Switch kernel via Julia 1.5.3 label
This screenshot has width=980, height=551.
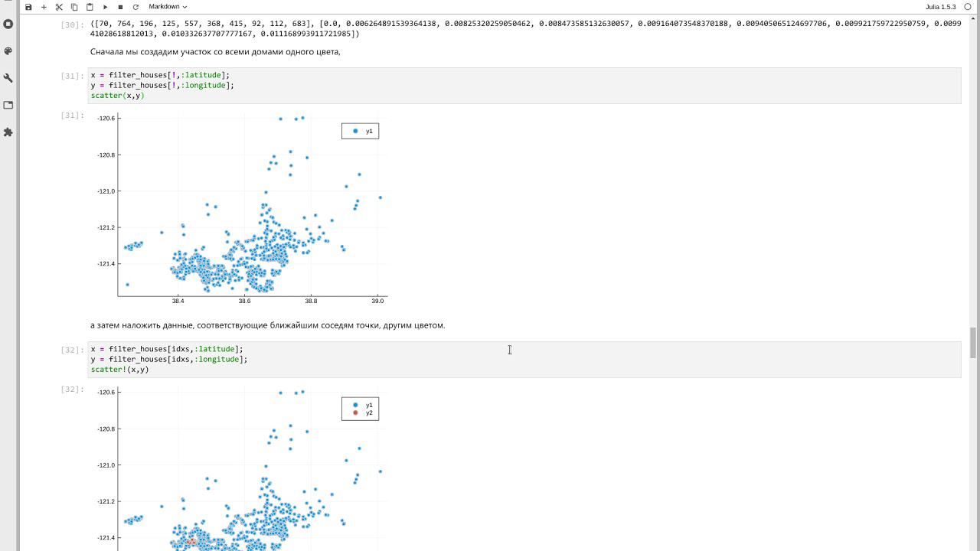(x=940, y=7)
